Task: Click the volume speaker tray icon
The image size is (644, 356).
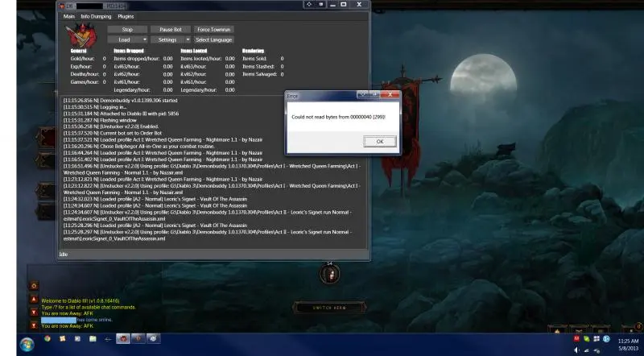Action: click(576, 350)
